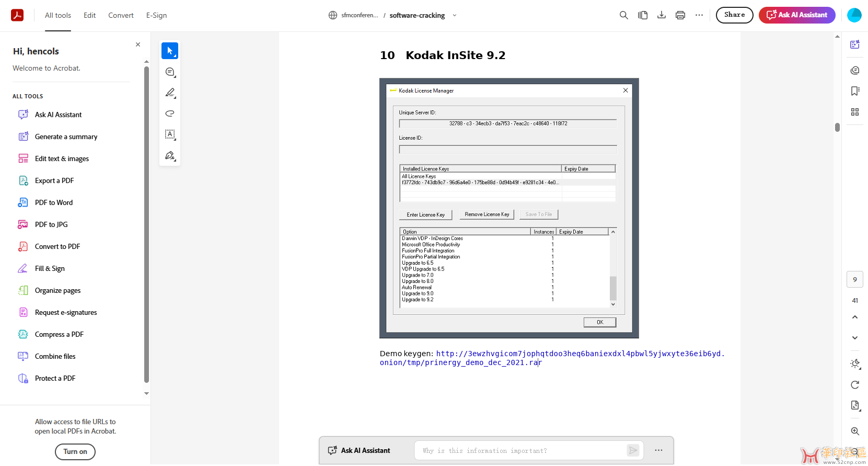868x466 pixels.
Task: Open the search magnifier icon
Action: (623, 15)
